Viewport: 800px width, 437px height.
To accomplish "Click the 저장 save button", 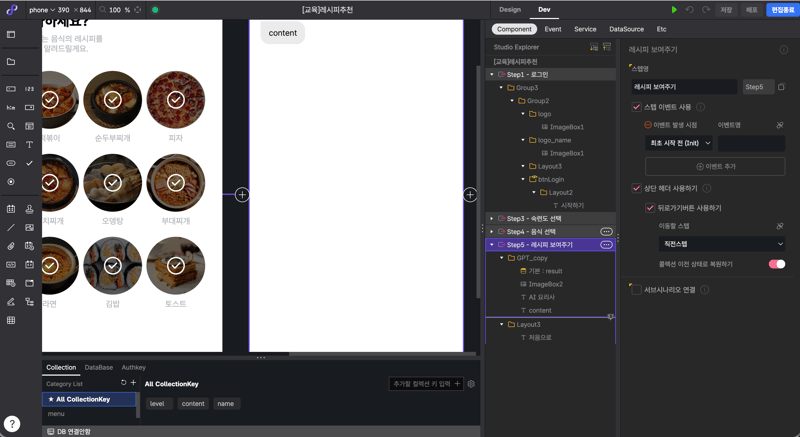I will (x=727, y=10).
